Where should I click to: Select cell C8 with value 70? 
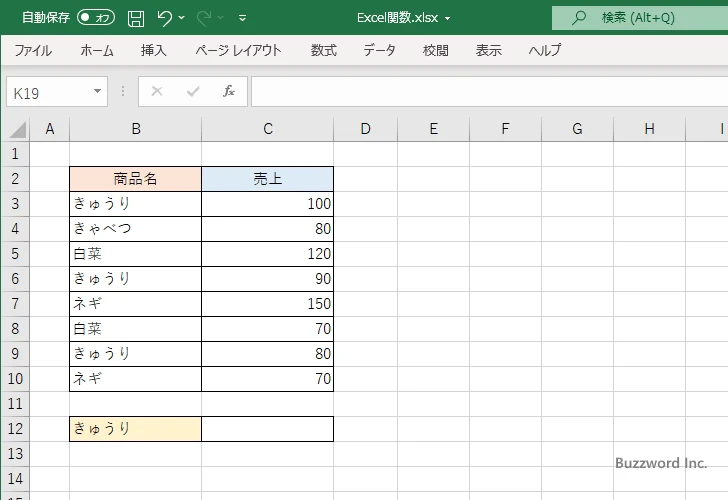click(x=267, y=329)
